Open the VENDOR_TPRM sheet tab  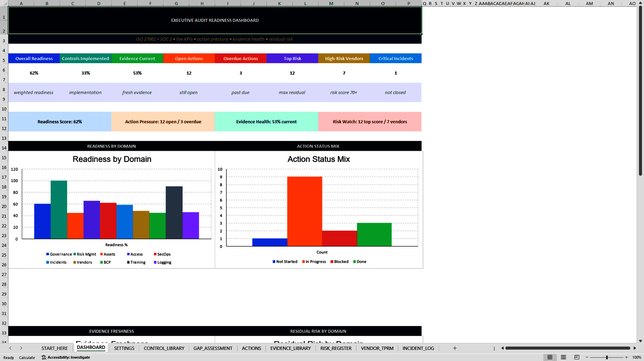click(x=377, y=348)
